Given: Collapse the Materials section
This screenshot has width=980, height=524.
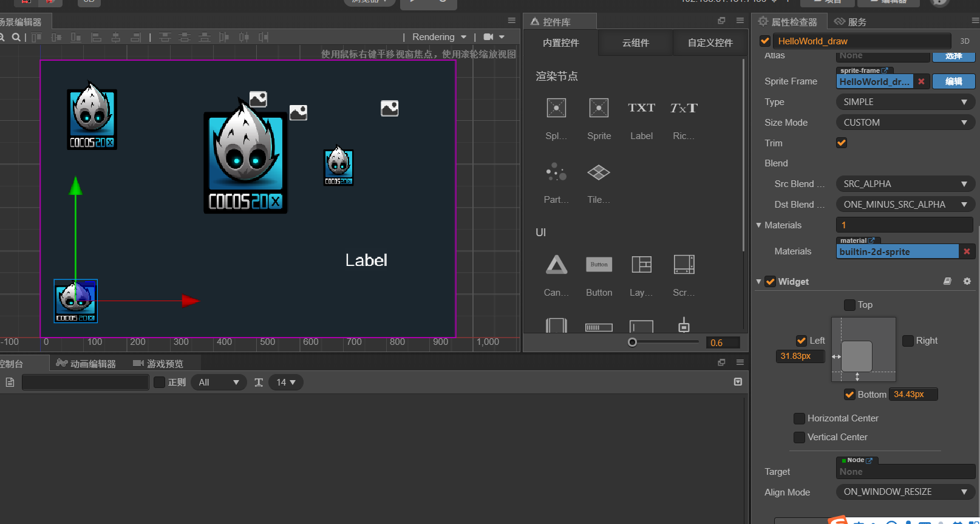Looking at the screenshot, I should pos(758,225).
